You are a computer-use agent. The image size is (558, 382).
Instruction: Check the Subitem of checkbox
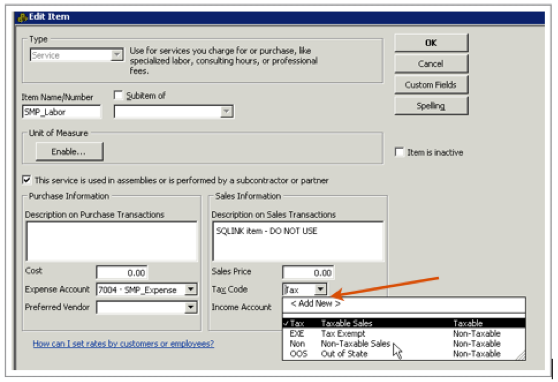click(x=118, y=95)
